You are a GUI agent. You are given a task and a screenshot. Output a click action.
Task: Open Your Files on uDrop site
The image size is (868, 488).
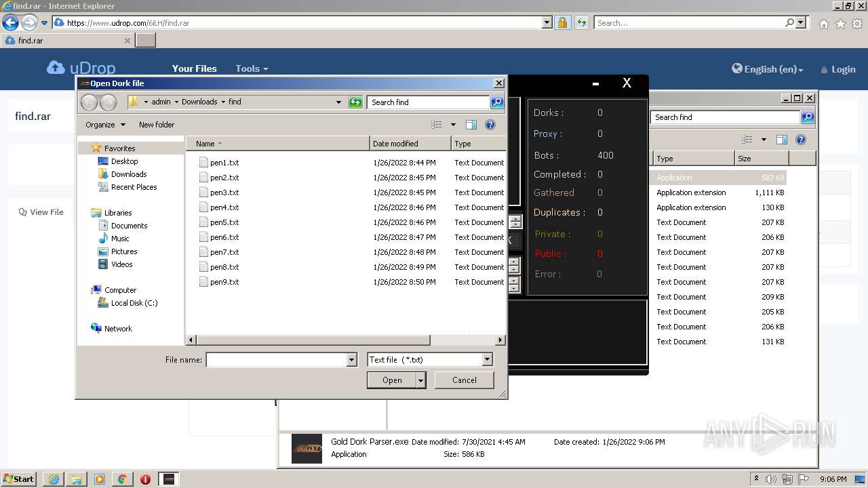(194, 68)
